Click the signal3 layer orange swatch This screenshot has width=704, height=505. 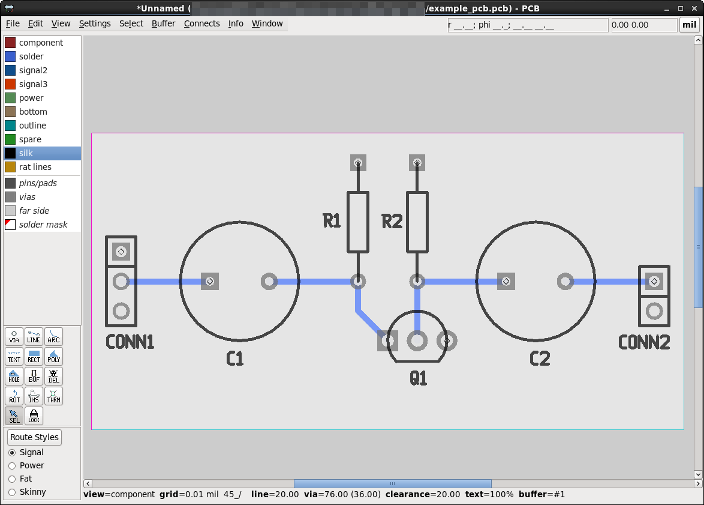10,84
